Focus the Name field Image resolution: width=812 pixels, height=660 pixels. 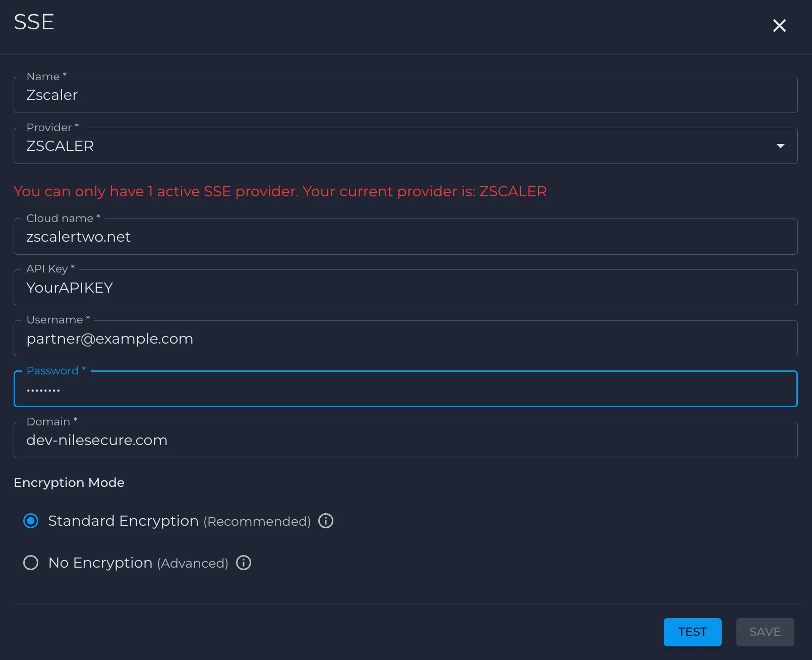click(405, 95)
